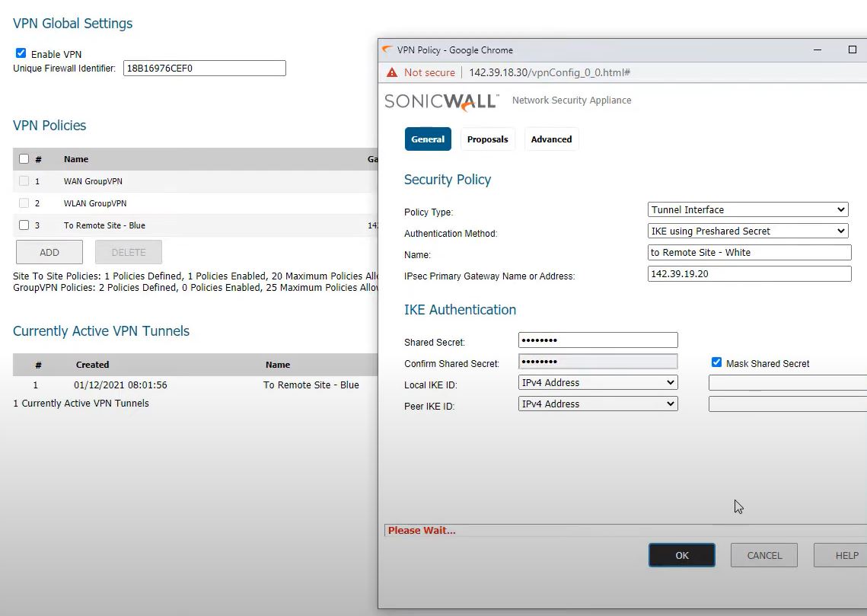This screenshot has width=867, height=616.
Task: Click ADD under VPN Policies
Action: [x=49, y=252]
